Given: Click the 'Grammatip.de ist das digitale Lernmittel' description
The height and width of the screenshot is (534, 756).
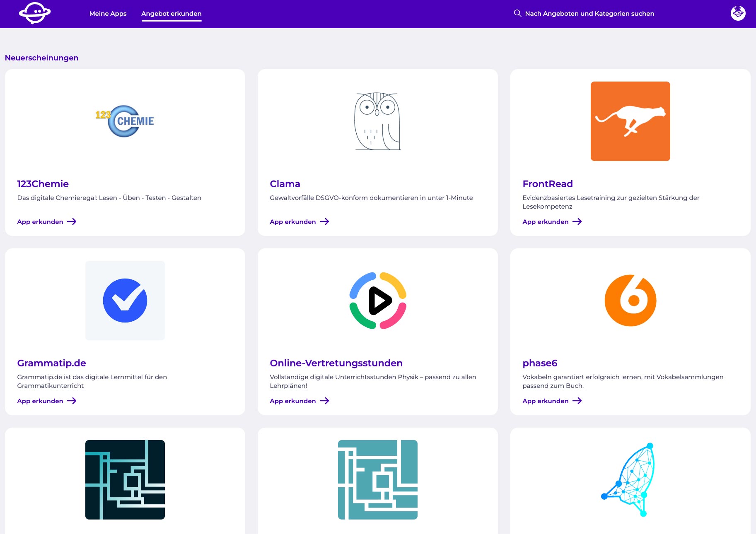Looking at the screenshot, I should click(92, 381).
